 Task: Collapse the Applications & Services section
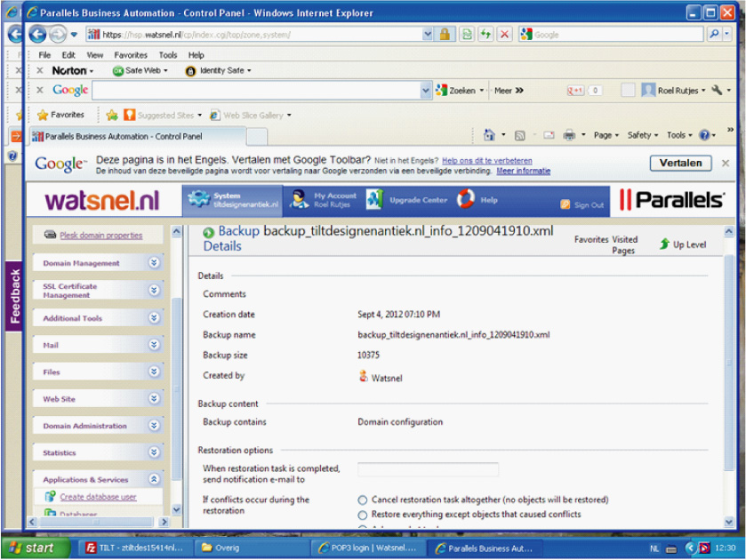154,479
